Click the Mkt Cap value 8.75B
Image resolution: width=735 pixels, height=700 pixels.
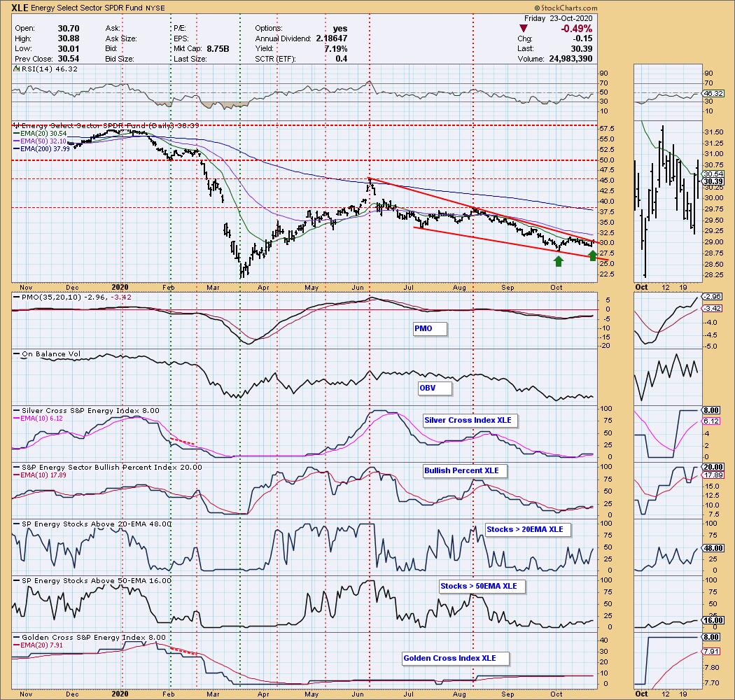tap(218, 49)
